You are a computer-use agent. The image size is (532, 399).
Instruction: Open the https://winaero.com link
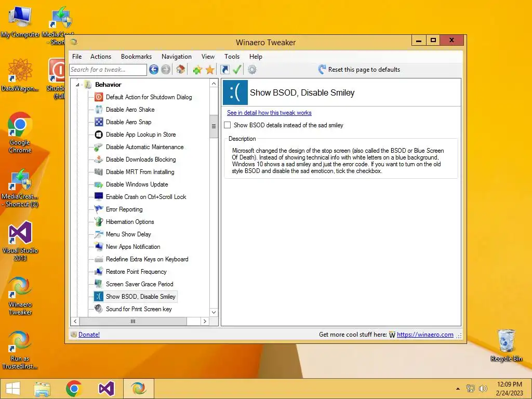click(425, 335)
